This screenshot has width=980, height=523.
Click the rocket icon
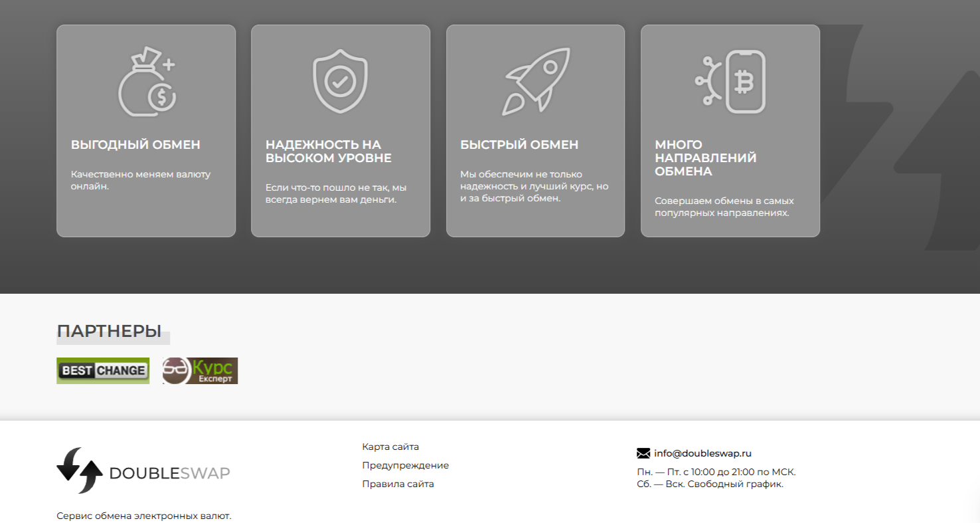coord(535,81)
